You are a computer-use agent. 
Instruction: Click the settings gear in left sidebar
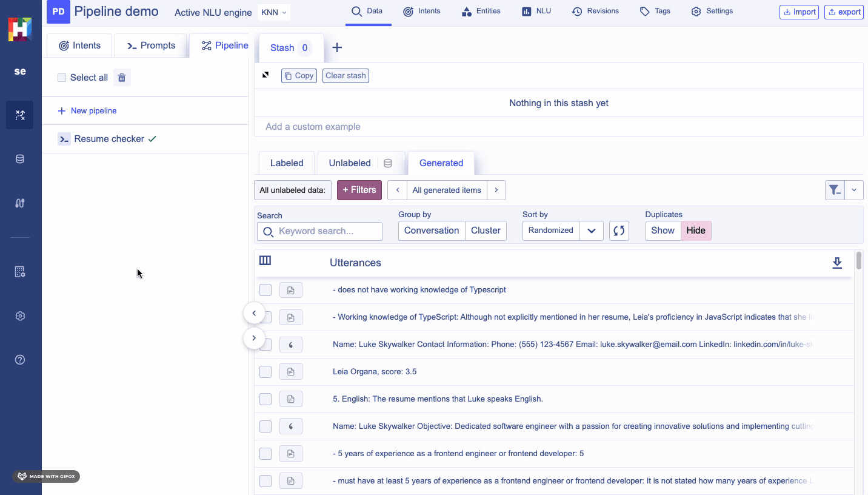point(20,316)
